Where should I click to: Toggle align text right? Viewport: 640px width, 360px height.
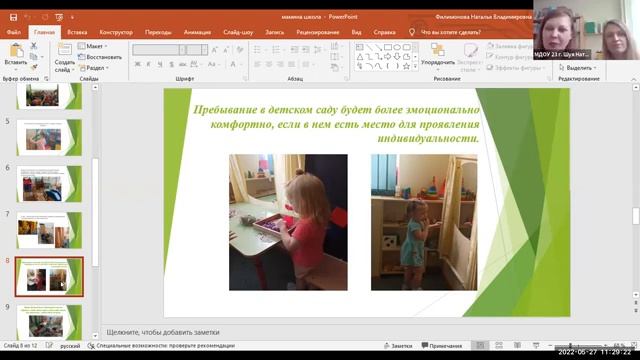tap(280, 64)
